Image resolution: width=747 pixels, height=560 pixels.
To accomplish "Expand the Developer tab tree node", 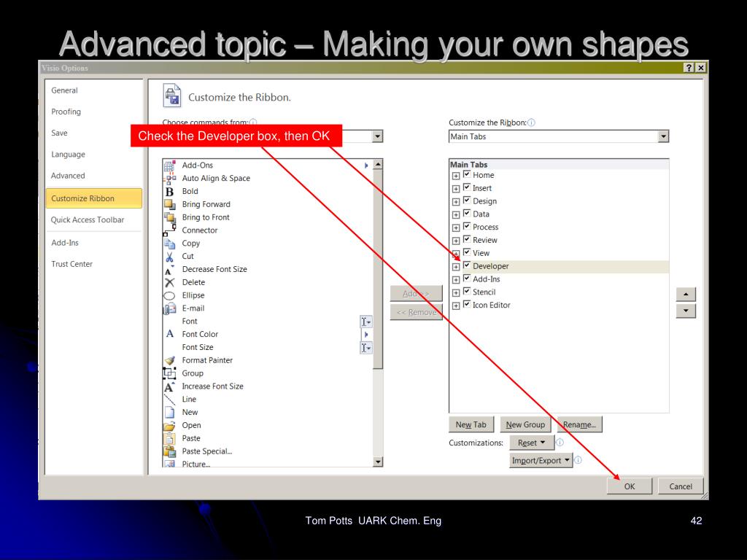I will pos(456,267).
